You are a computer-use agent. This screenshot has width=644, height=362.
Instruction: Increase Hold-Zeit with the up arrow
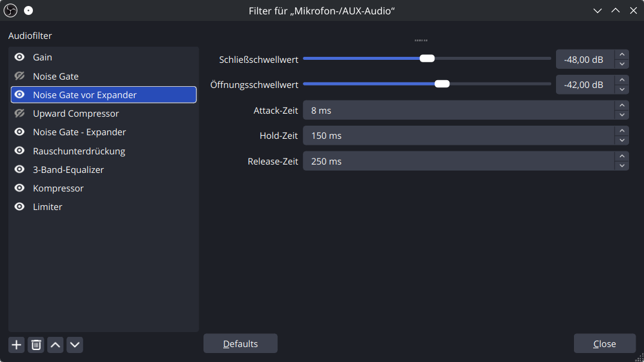click(x=622, y=130)
